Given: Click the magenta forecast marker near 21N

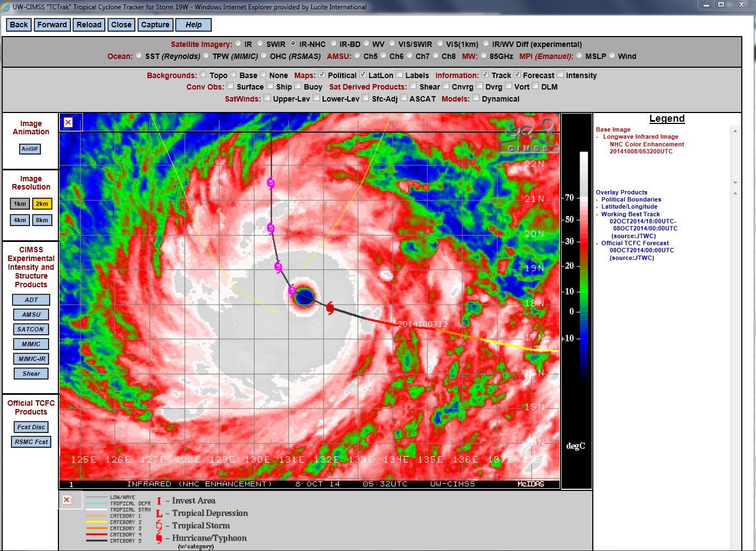Looking at the screenshot, I should pos(271,183).
